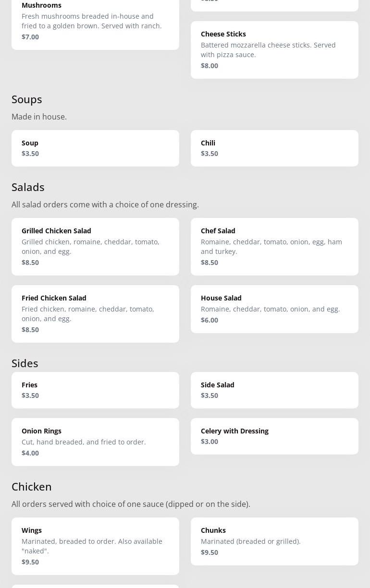The image size is (370, 588).
Task: Select the House Salad card
Action: (274, 309)
